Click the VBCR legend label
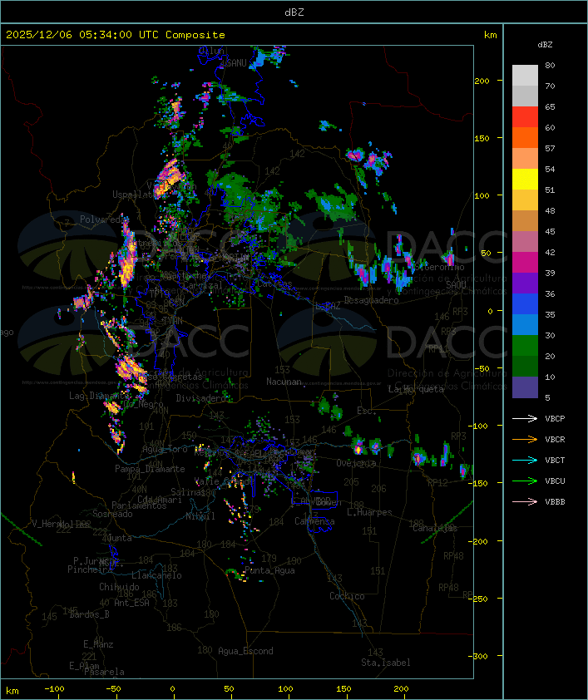Viewport: 588px width, 700px height. point(555,439)
